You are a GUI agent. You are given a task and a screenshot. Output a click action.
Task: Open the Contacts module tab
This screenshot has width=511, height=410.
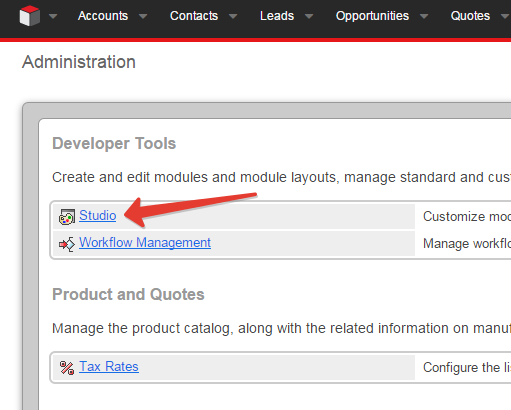coord(194,16)
